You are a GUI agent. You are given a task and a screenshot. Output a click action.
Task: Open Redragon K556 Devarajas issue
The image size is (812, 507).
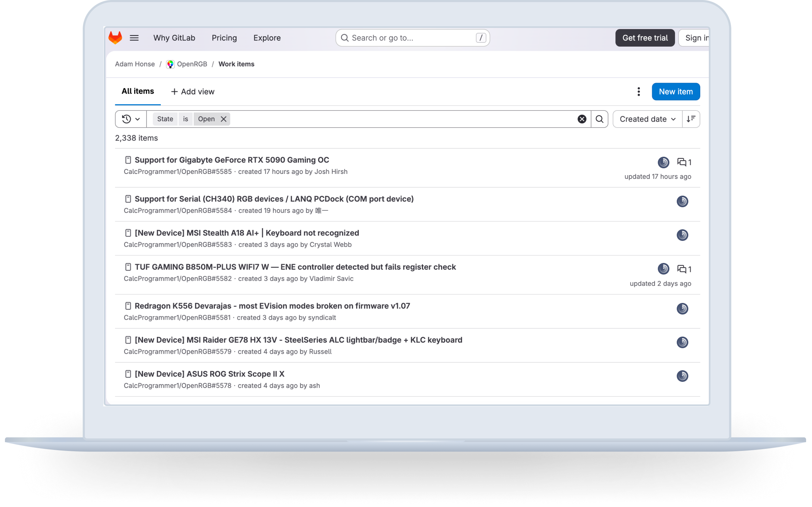tap(272, 306)
